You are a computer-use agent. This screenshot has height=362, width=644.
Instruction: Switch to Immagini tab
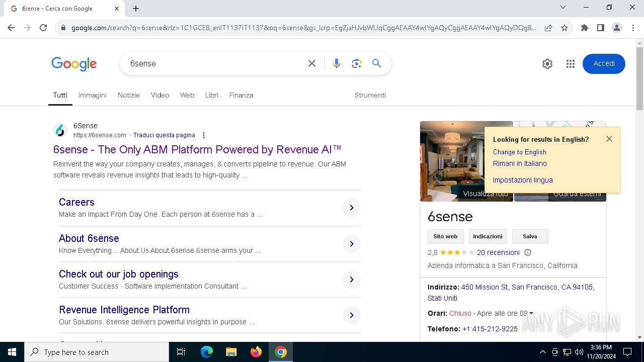click(93, 95)
